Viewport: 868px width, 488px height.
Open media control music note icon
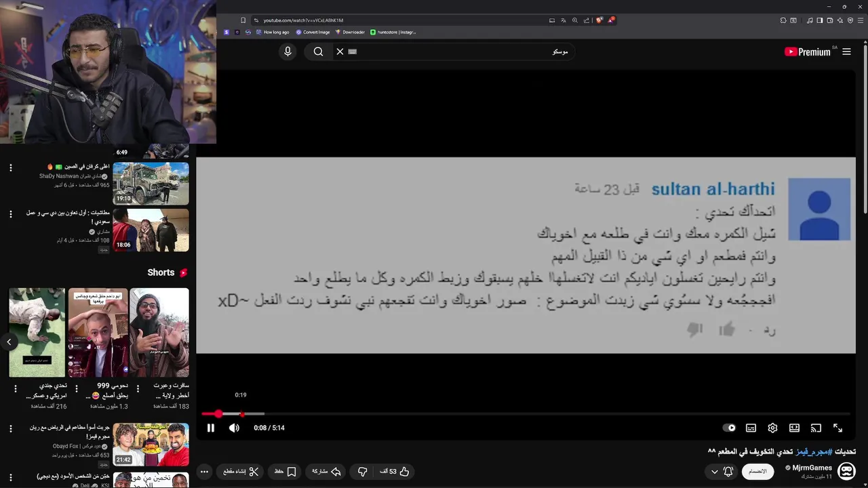(810, 20)
